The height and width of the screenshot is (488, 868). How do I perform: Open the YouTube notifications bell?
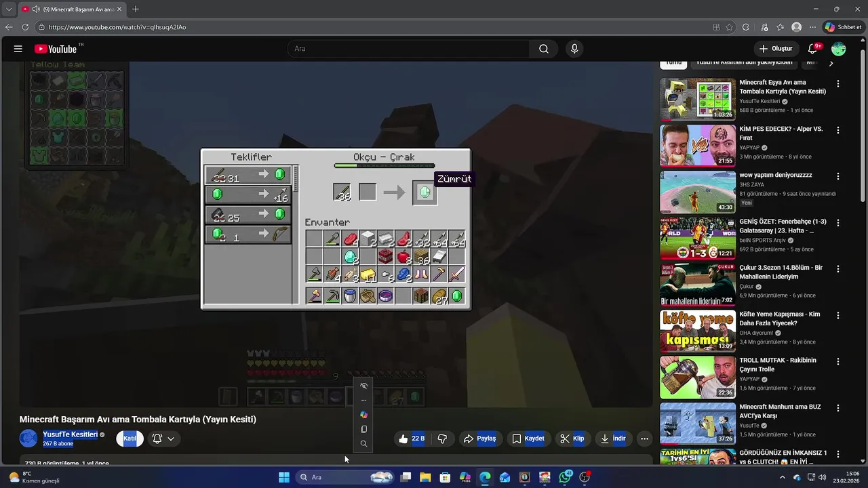(x=813, y=49)
